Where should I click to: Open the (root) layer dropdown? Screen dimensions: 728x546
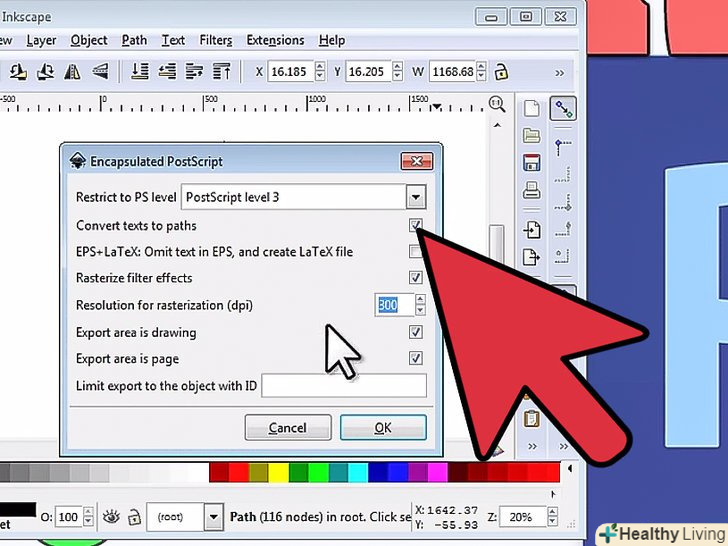click(x=214, y=517)
